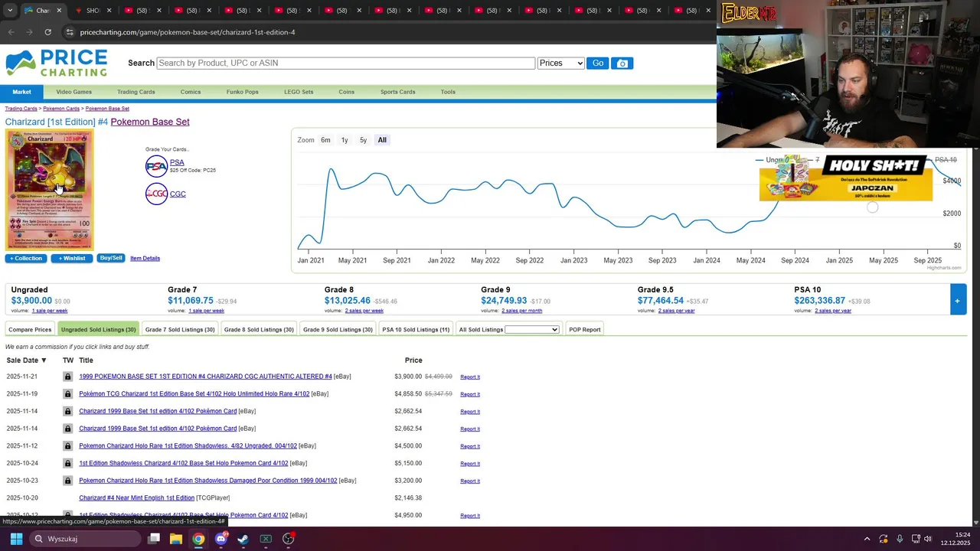This screenshot has height=551, width=980.
Task: Click lock icon on 2025-11-21 sale row
Action: coord(67,377)
